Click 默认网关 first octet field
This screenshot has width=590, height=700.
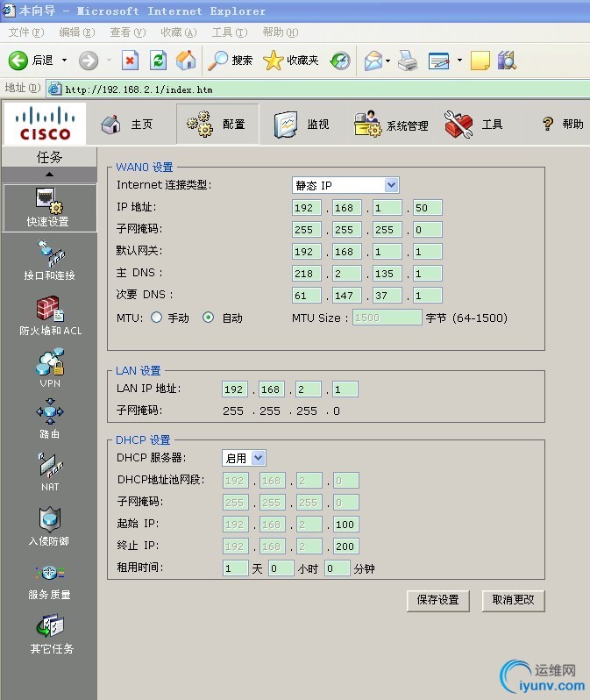307,252
